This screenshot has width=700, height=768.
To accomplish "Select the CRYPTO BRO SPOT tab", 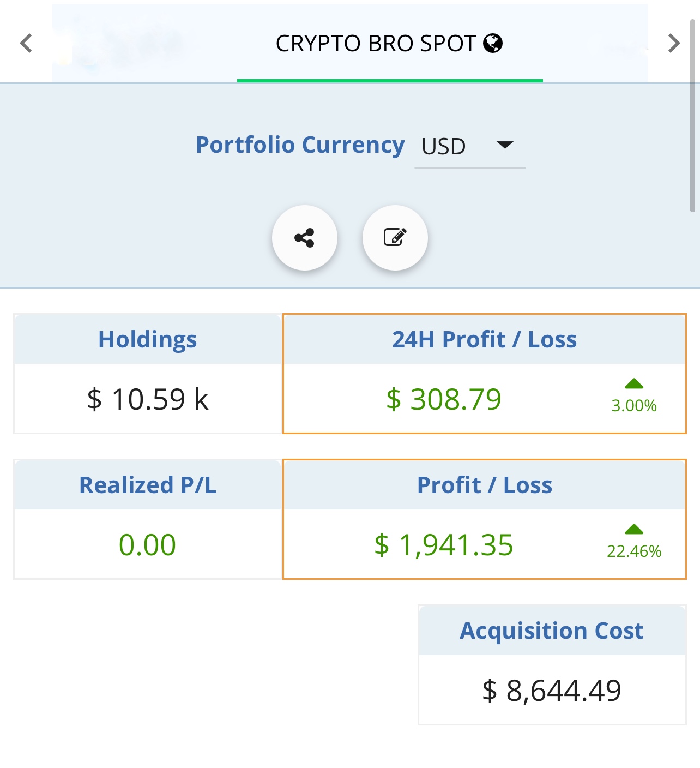I will pos(376,44).
